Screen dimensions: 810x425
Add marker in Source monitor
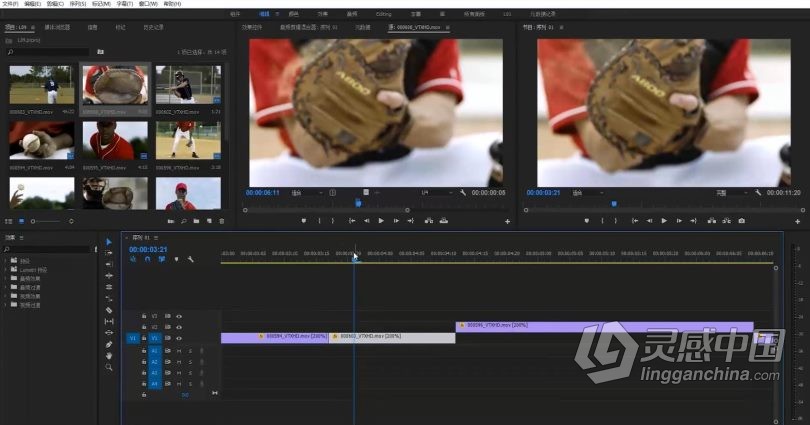304,221
